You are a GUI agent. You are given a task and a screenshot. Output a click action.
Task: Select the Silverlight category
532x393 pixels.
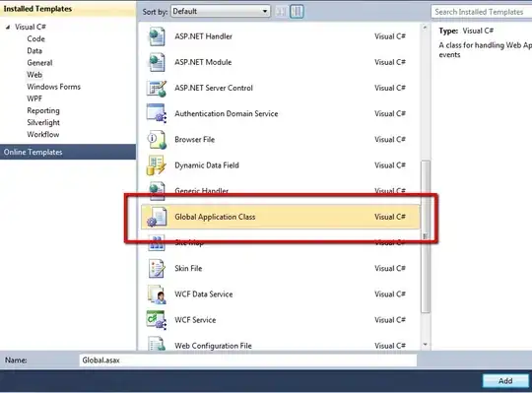click(x=43, y=122)
